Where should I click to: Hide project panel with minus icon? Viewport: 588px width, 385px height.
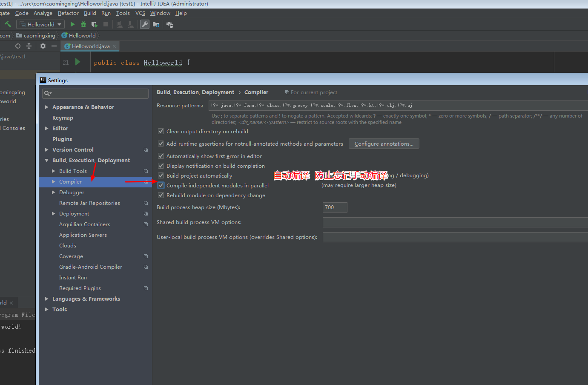54,46
